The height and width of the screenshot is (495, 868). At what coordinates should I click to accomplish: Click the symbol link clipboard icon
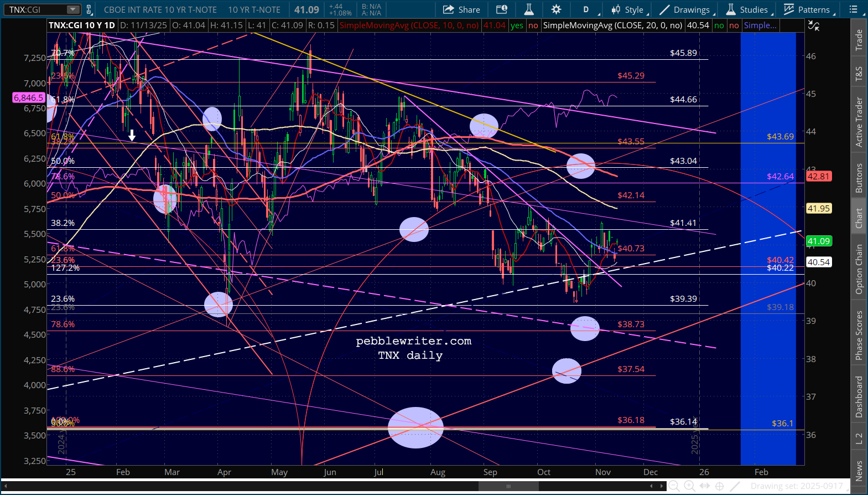point(89,9)
